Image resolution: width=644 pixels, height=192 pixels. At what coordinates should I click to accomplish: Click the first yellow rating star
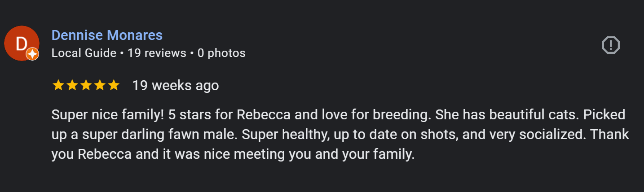[x=58, y=85]
